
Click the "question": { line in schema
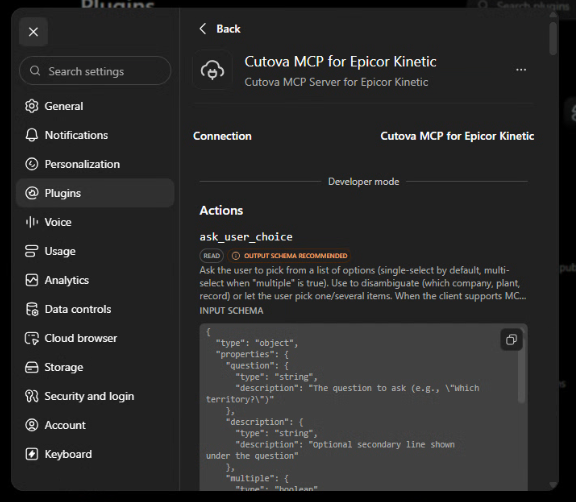257,366
